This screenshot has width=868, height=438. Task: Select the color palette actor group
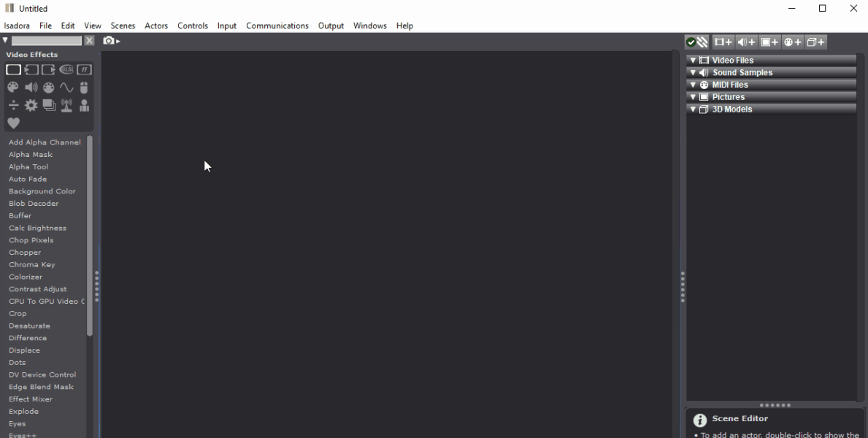[x=13, y=88]
